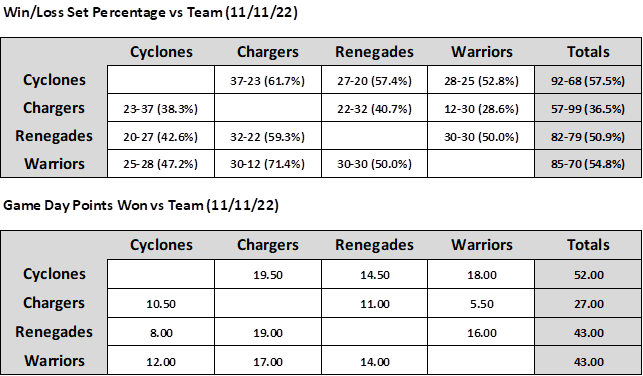Select the Cyclones vs Chargers 37-23 cell

click(x=268, y=80)
